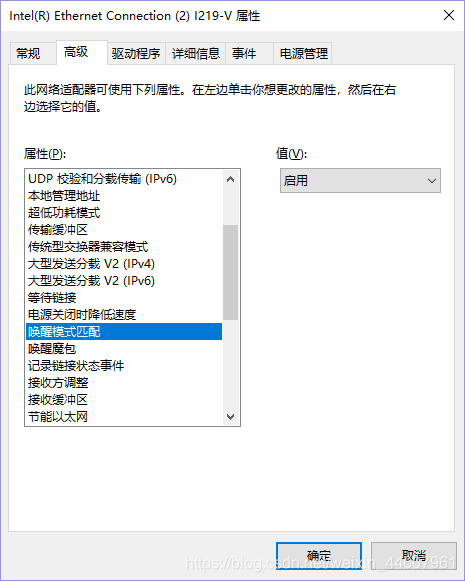The width and height of the screenshot is (465, 582).
Task: Close the I219-V properties dialog
Action: 449,16
